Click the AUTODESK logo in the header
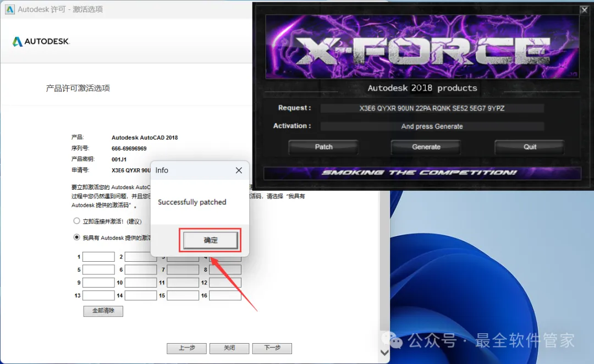594x364 pixels. 41,41
